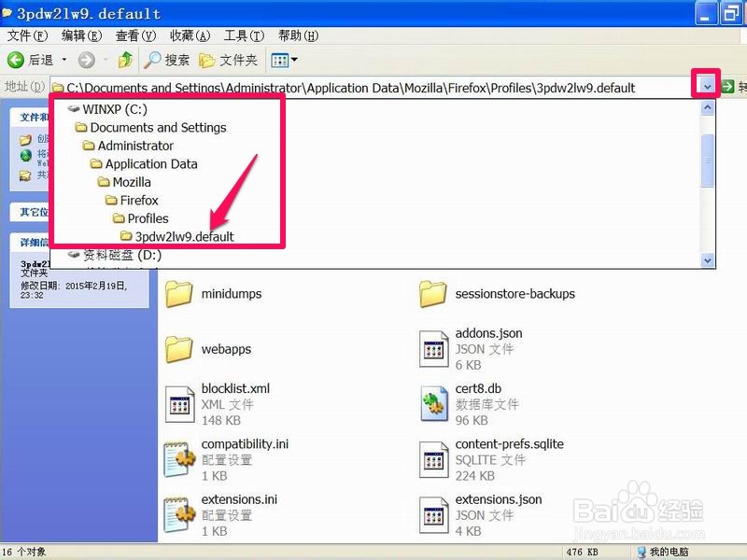Click 我的电脑 icon in status bar

pos(641,553)
